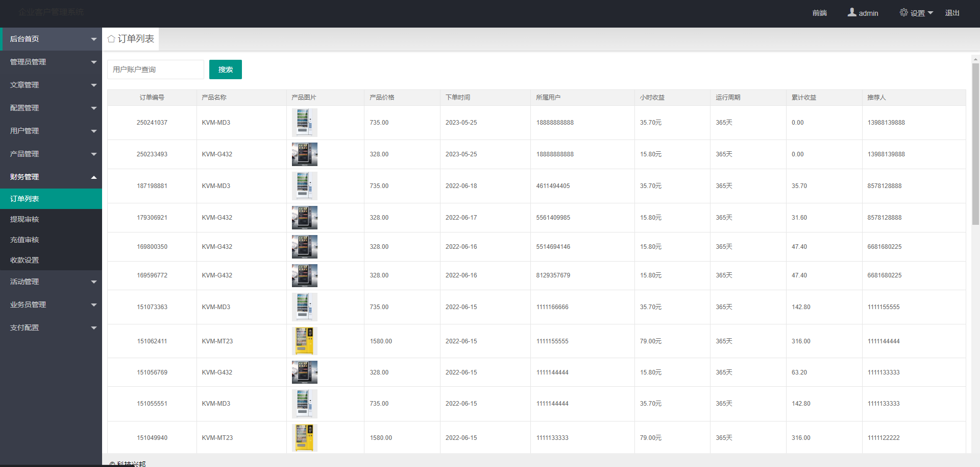980x467 pixels.
Task: Click user 8129357679 in the table
Action: click(553, 275)
